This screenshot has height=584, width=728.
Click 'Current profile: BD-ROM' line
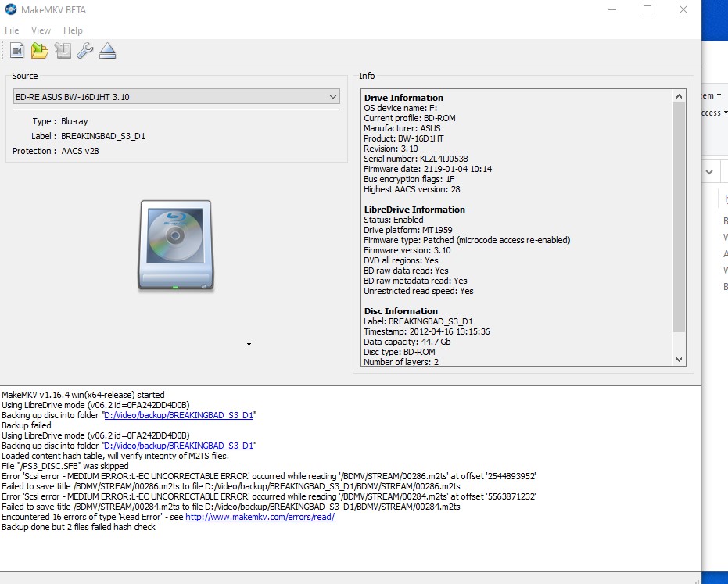click(410, 118)
